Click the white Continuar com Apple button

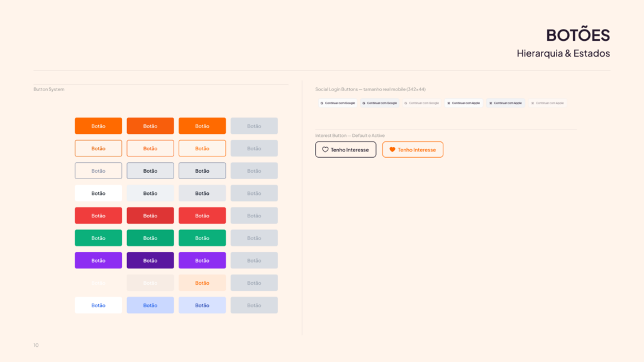[x=464, y=103]
